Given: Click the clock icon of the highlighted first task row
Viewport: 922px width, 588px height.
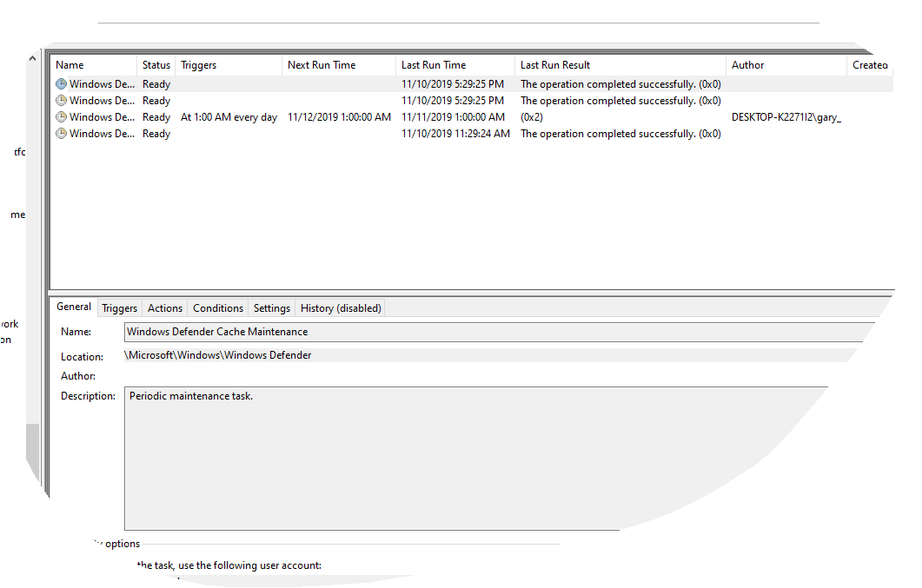Looking at the screenshot, I should click(61, 84).
